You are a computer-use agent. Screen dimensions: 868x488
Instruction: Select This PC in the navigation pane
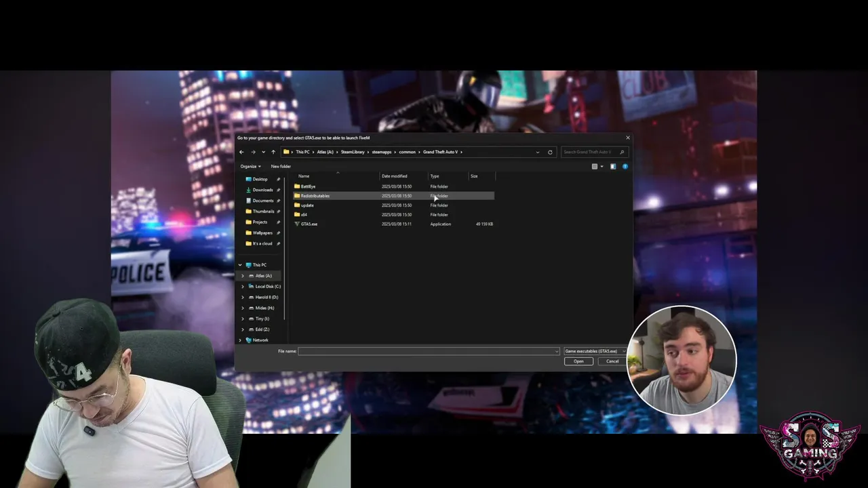259,265
